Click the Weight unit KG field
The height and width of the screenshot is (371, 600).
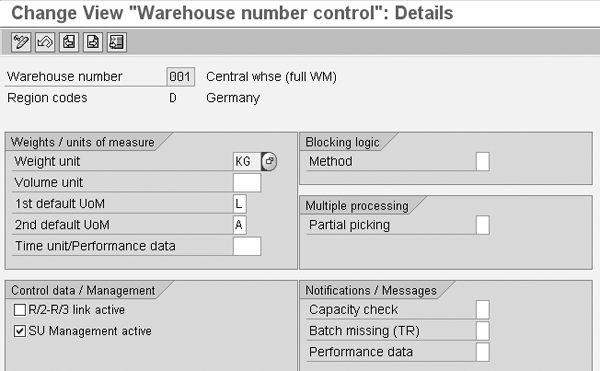pyautogui.click(x=247, y=161)
